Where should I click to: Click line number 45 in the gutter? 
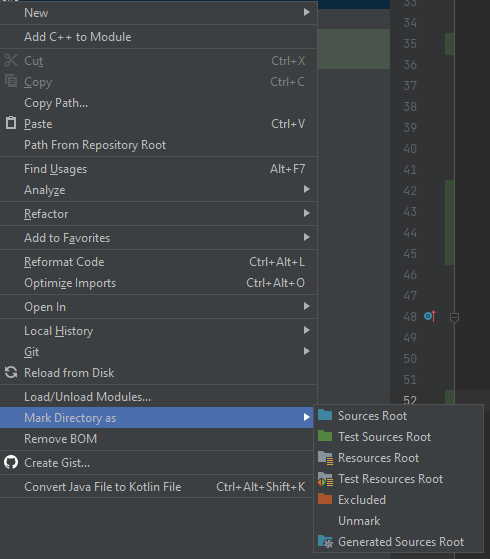click(x=410, y=253)
